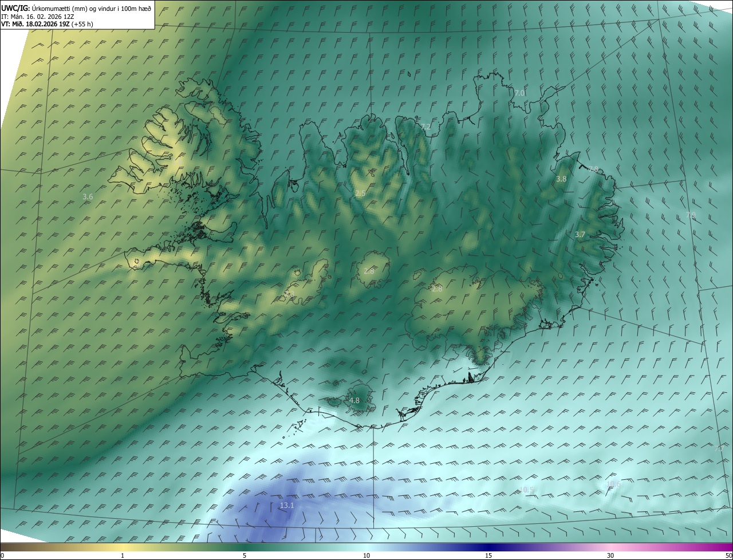The width and height of the screenshot is (733, 560).
Task: Click the 10.5 value label over the sea
Action: coord(527,490)
